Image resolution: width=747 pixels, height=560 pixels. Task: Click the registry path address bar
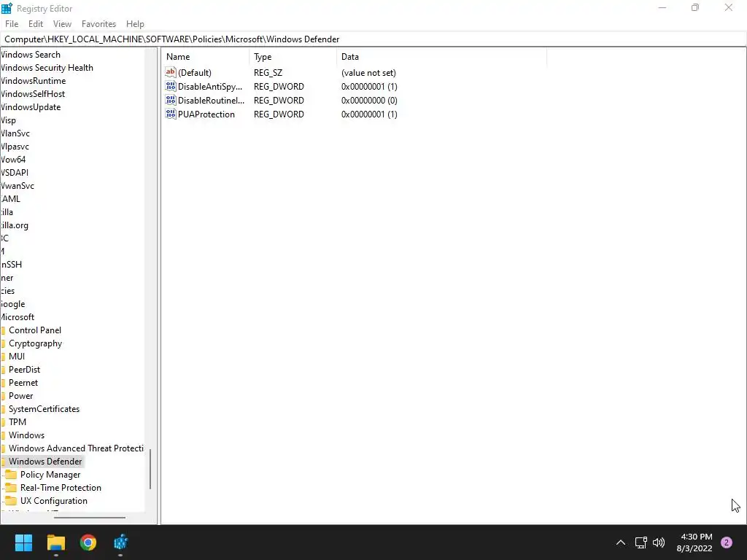[x=373, y=39]
